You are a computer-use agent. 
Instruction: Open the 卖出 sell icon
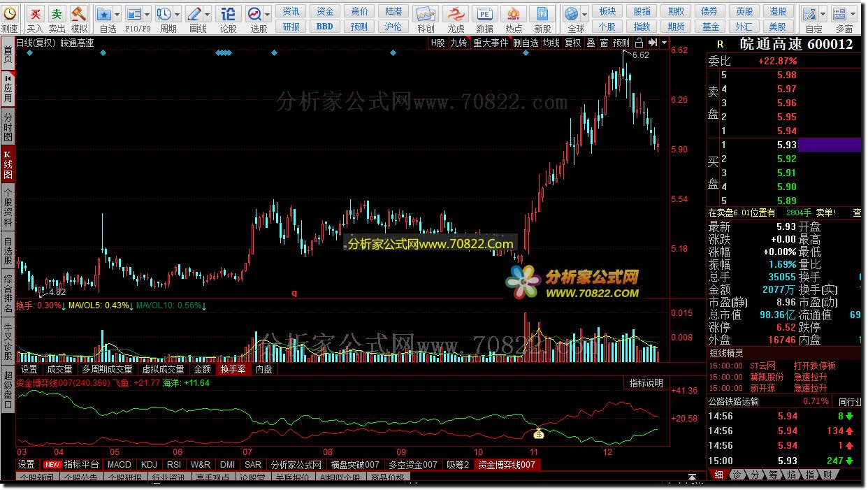click(57, 13)
